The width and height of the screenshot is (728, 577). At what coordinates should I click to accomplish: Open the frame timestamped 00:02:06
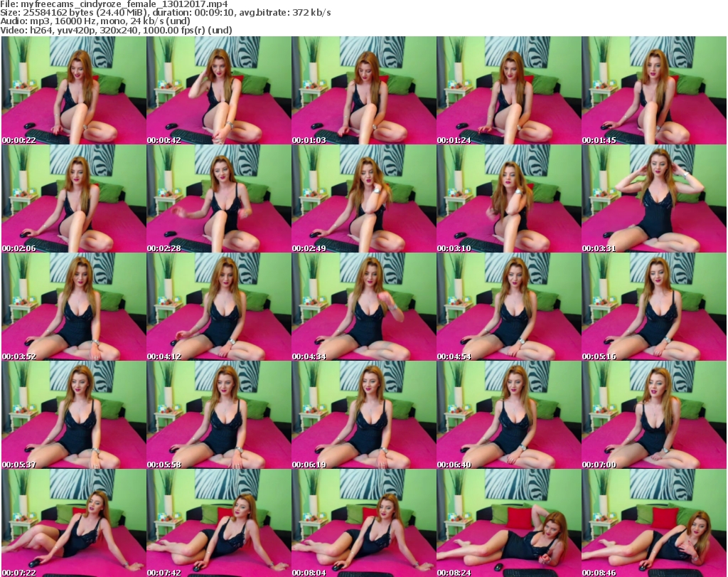74,198
